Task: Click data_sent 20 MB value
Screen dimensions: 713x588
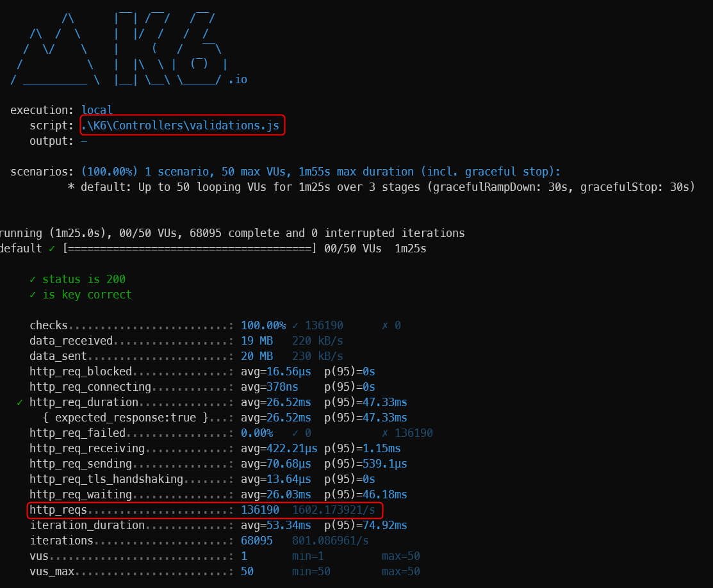Action: click(257, 356)
